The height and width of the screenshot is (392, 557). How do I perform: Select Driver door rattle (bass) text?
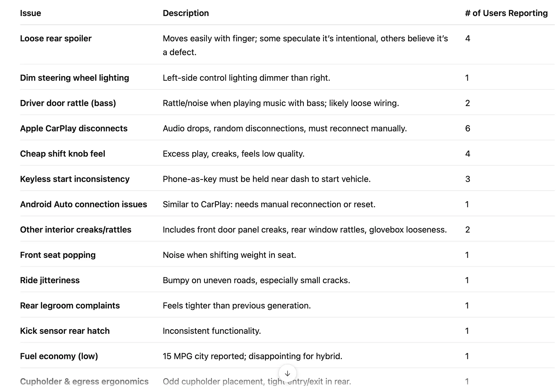pos(68,103)
